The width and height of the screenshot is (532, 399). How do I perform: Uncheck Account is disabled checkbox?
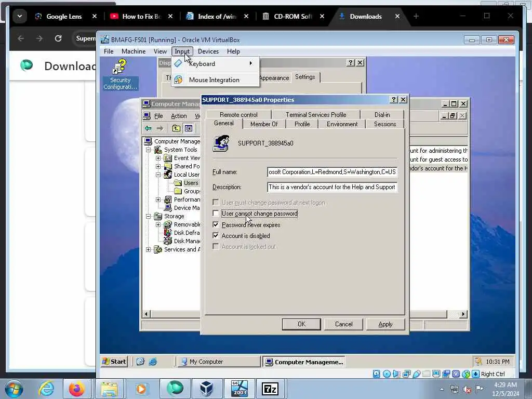tap(216, 235)
